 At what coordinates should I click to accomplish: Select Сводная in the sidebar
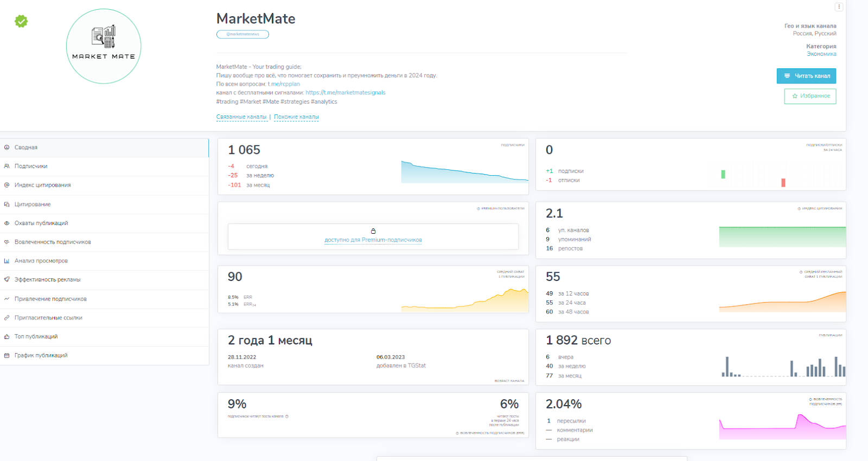(104, 148)
